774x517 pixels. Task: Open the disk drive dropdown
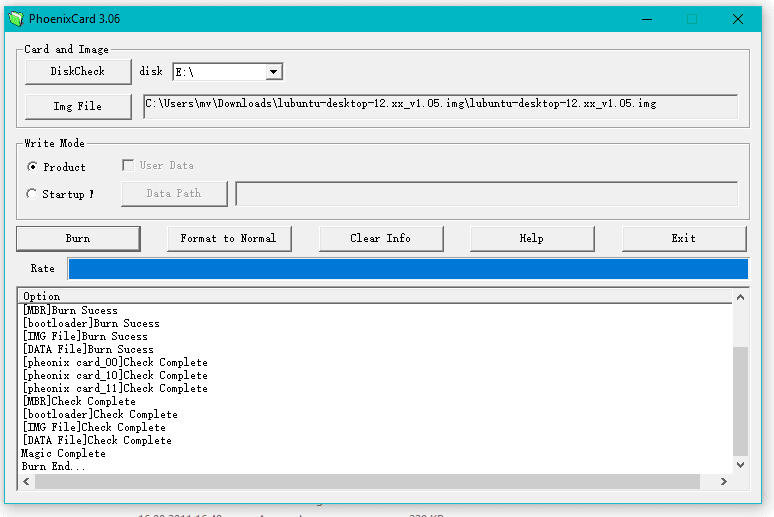(273, 72)
